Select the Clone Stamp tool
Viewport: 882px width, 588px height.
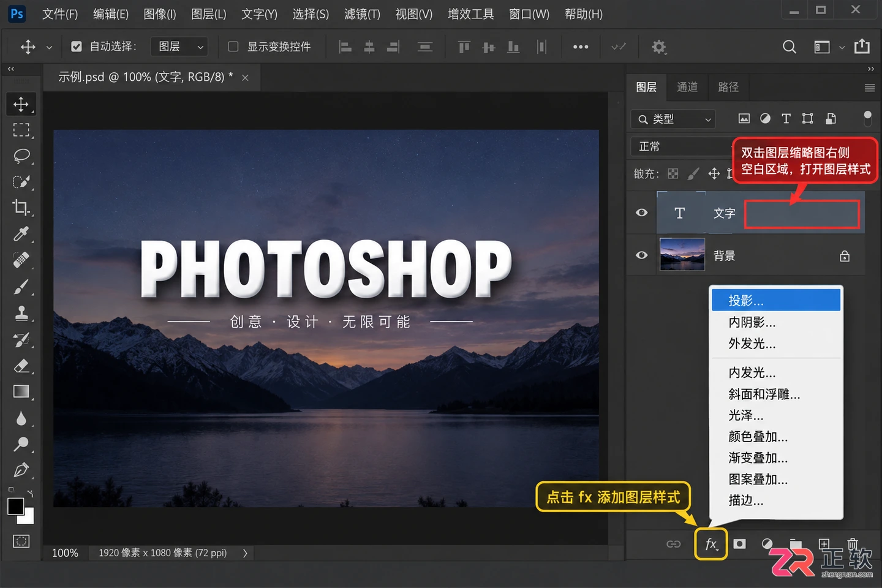pyautogui.click(x=21, y=313)
